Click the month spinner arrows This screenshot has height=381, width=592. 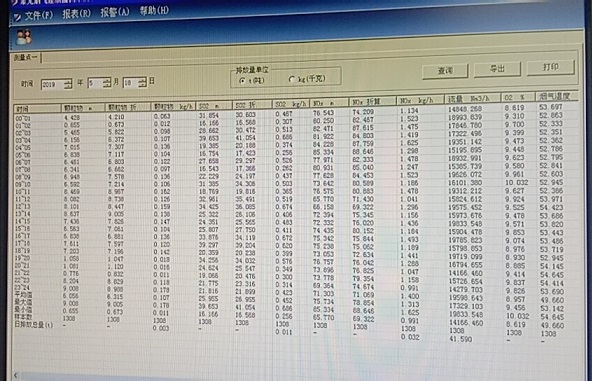pos(107,83)
